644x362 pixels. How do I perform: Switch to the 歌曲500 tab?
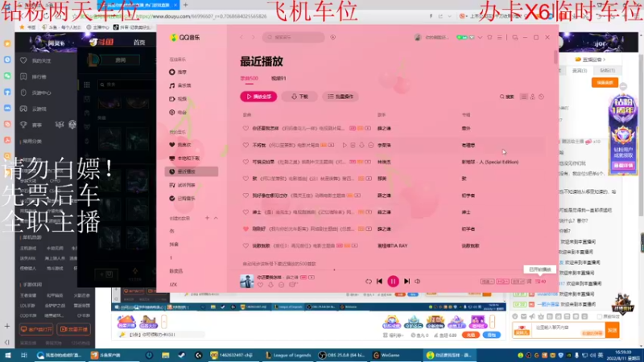point(250,78)
